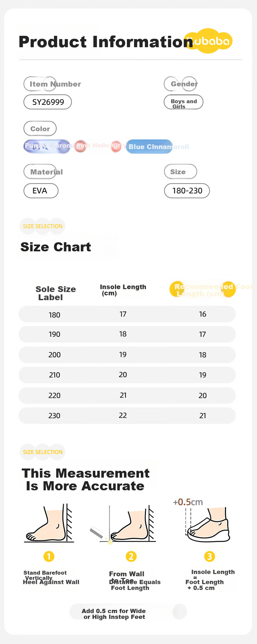Click the yellow step 1 number badge
The height and width of the screenshot is (644, 257).
[49, 556]
